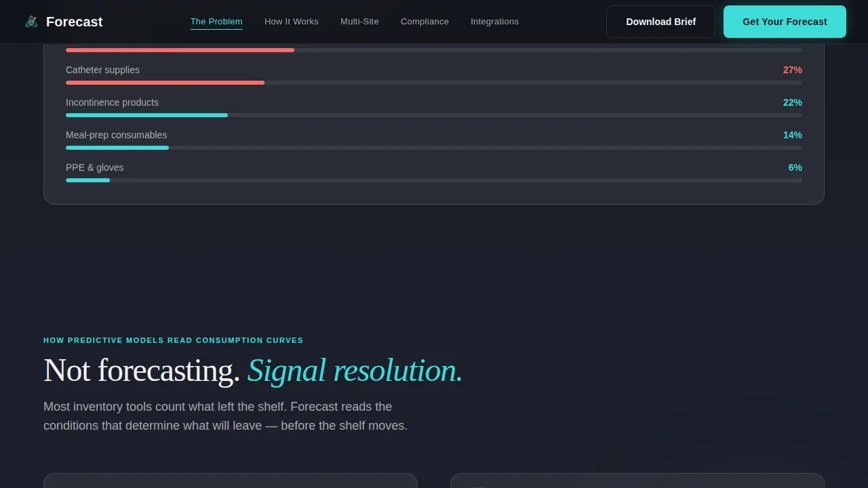Select the Incontinence products label

[112, 102]
